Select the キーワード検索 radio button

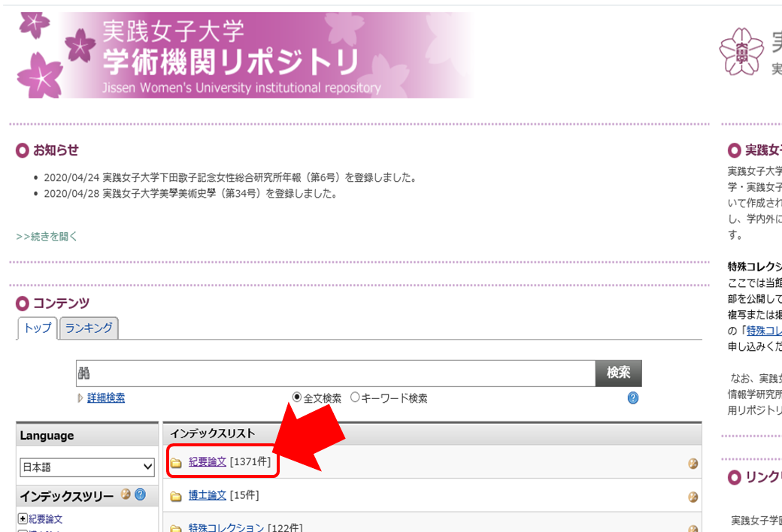(x=355, y=397)
